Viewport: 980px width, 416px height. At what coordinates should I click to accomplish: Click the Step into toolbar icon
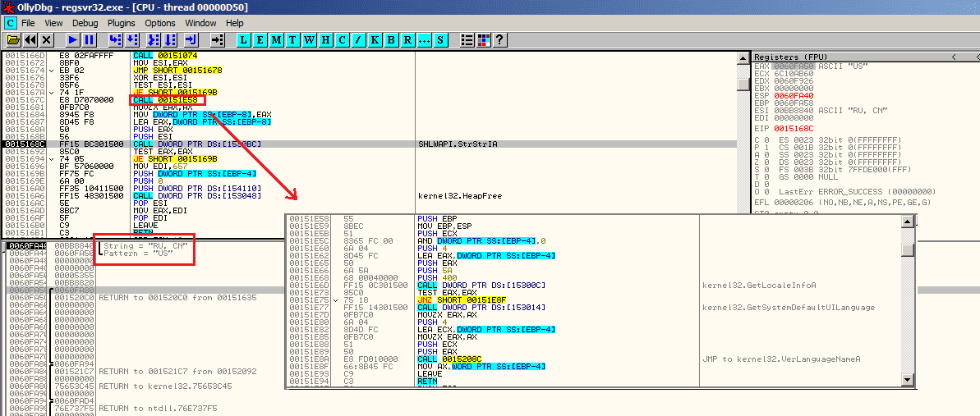pyautogui.click(x=115, y=40)
